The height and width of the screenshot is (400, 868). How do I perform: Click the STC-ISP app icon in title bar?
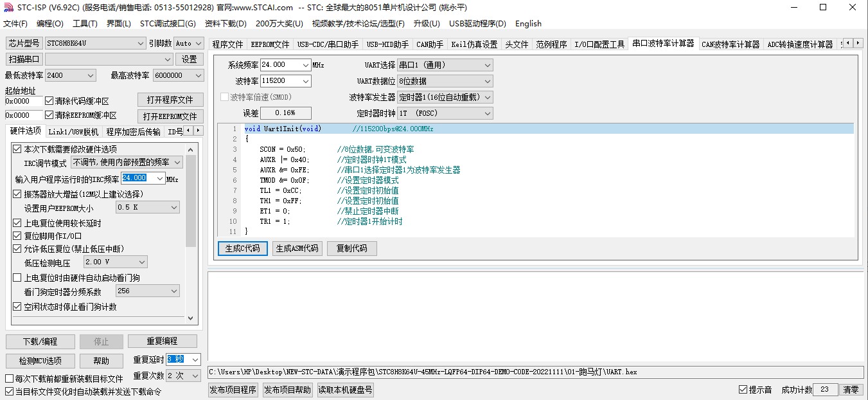pyautogui.click(x=8, y=8)
